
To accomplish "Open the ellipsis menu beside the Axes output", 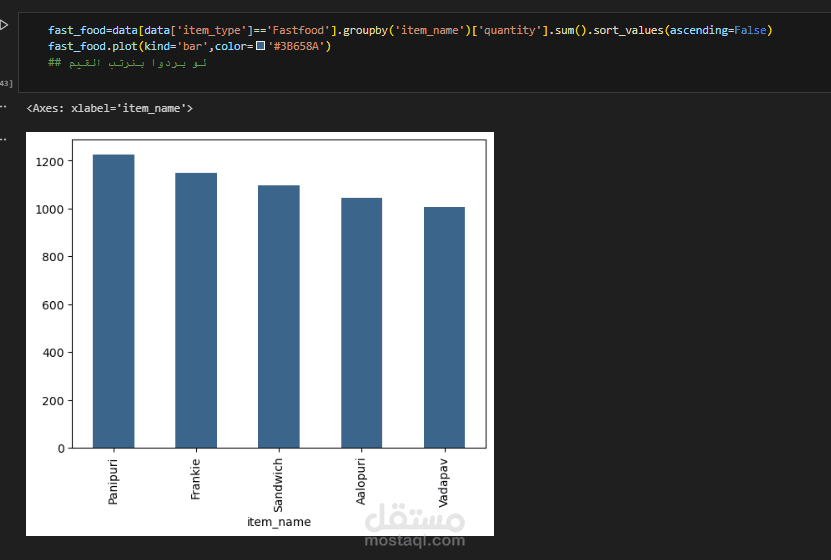I will [x=3, y=107].
